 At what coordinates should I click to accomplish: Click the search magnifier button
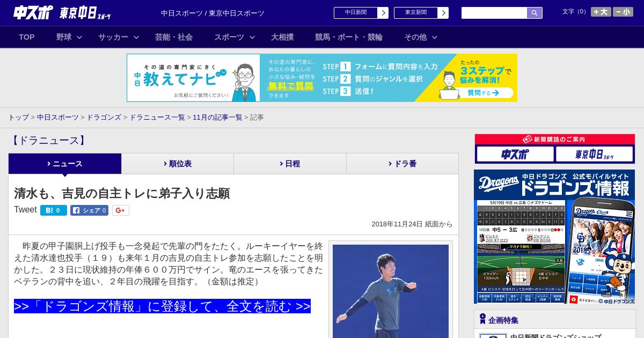[535, 13]
